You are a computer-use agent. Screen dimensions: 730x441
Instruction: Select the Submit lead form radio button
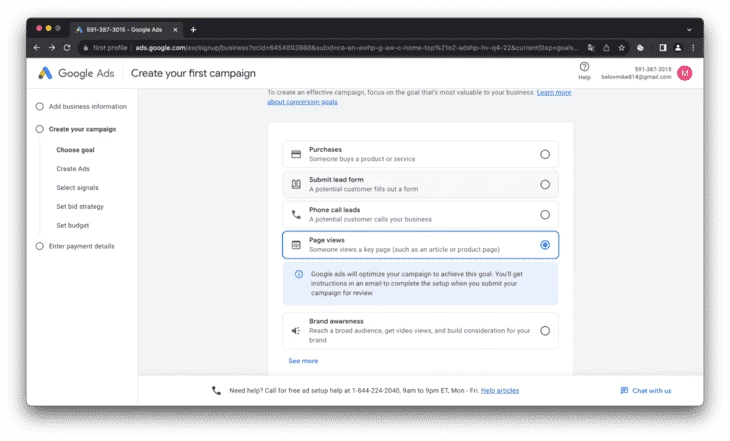click(545, 184)
